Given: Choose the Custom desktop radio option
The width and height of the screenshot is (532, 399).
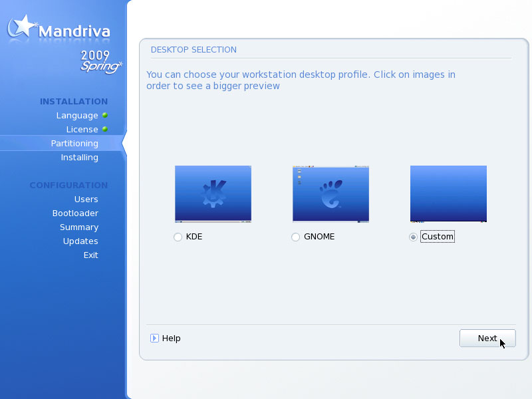Looking at the screenshot, I should [x=414, y=237].
